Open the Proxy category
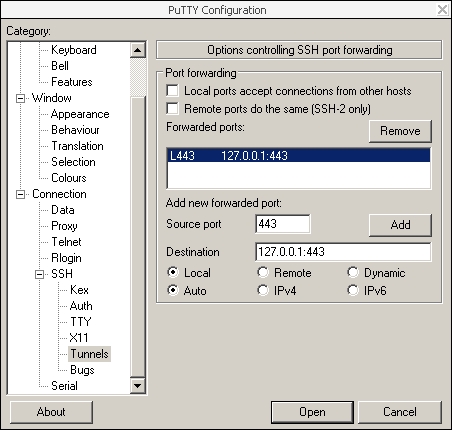Image resolution: width=452 pixels, height=430 pixels. pyautogui.click(x=64, y=226)
